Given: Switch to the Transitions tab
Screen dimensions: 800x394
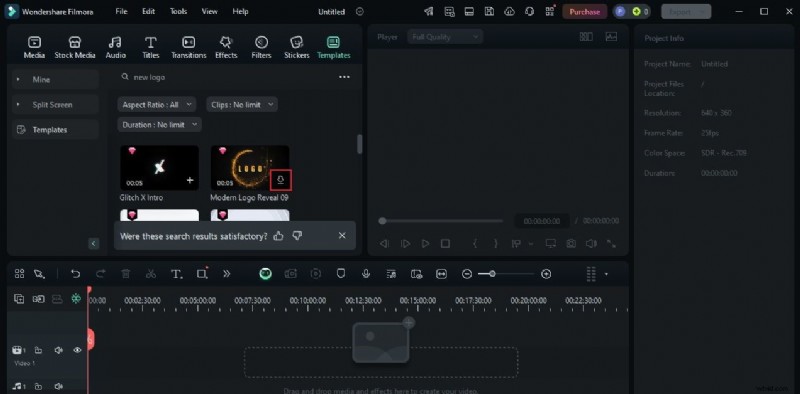Looking at the screenshot, I should click(189, 47).
